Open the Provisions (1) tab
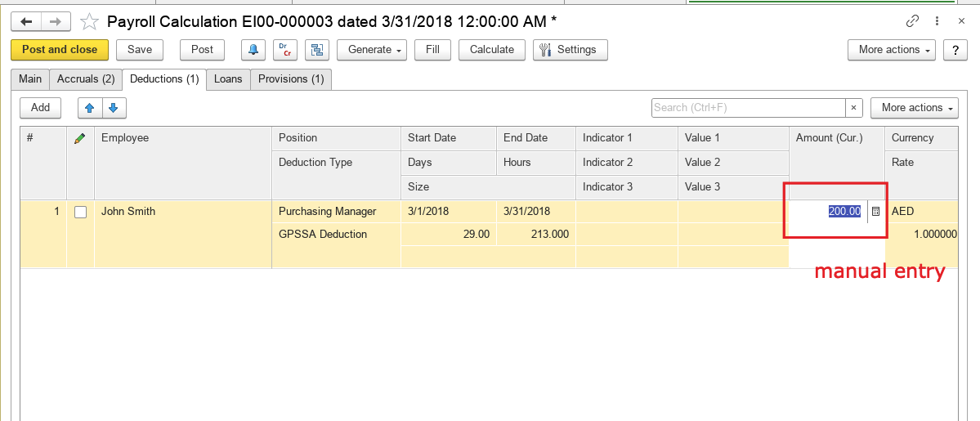 coord(291,79)
